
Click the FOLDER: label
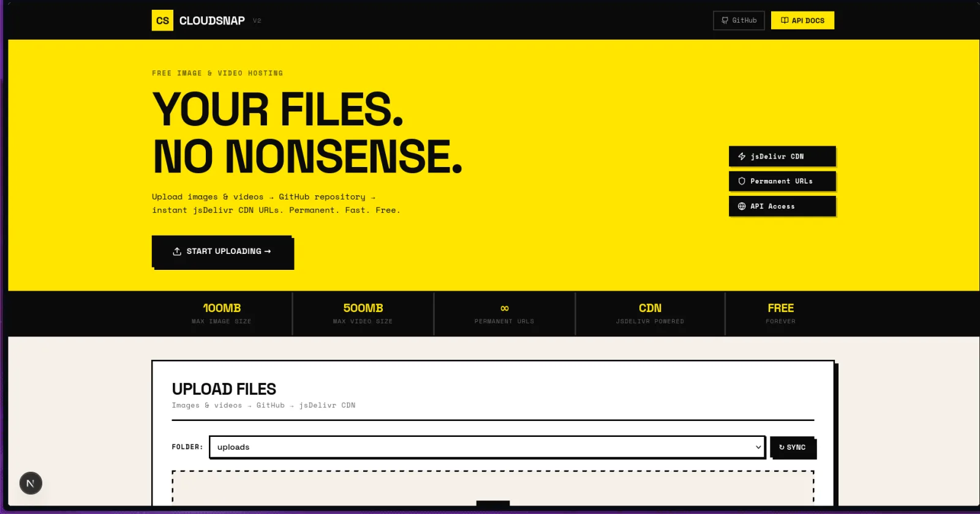[x=187, y=447]
